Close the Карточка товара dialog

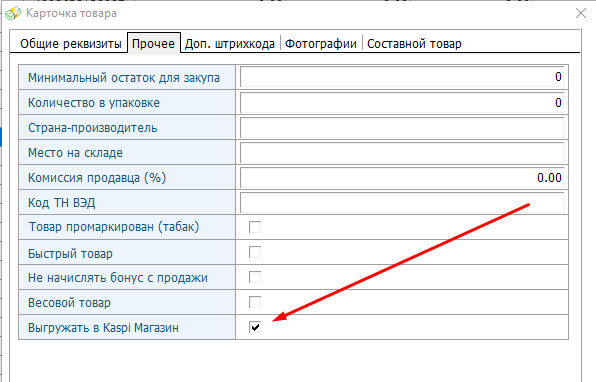coord(581,13)
